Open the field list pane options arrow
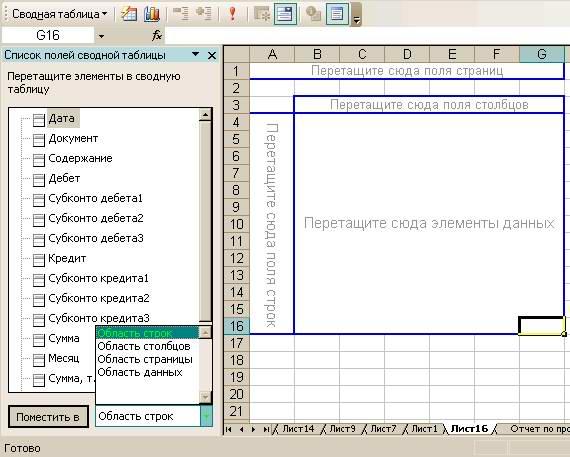This screenshot has width=570, height=457. pyautogui.click(x=196, y=55)
